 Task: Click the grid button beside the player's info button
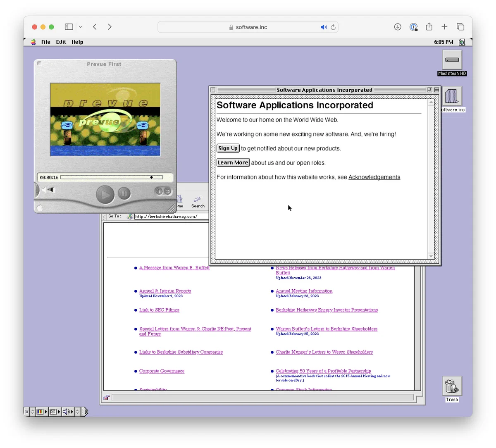pos(167,191)
